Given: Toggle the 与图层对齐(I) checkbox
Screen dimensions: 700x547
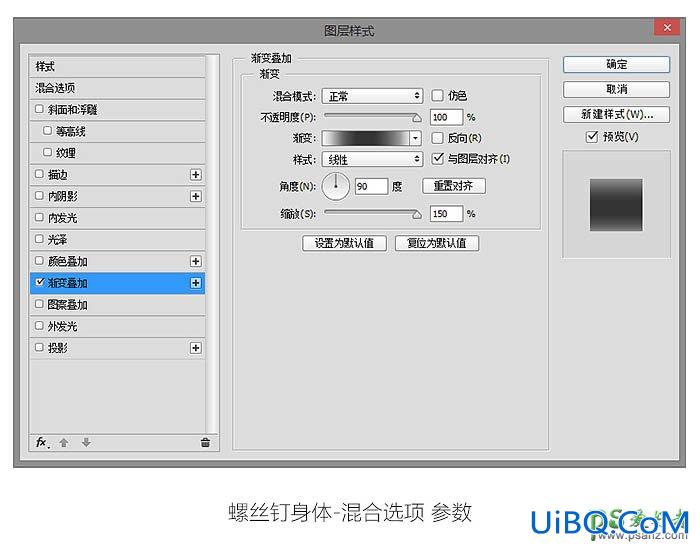Looking at the screenshot, I should (438, 159).
